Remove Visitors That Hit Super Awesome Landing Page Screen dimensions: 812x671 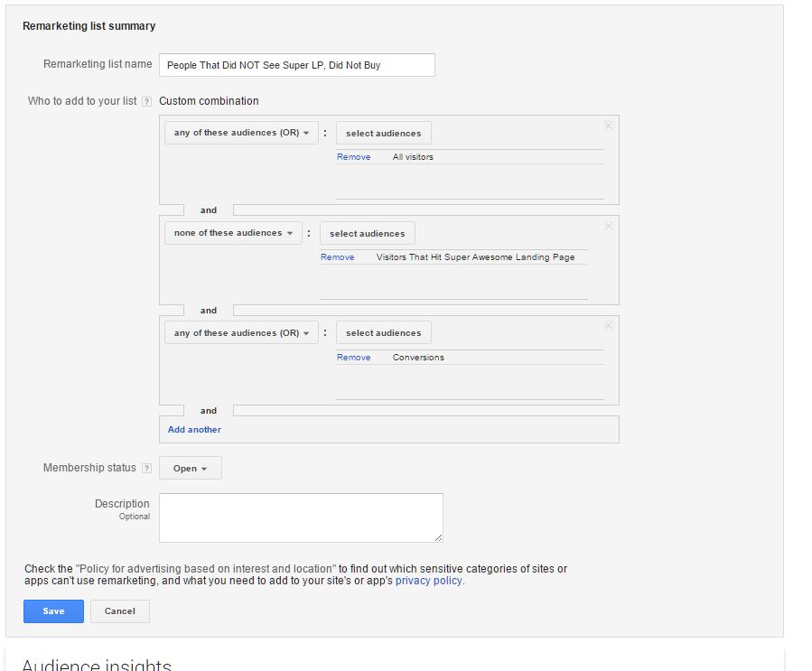pos(337,257)
